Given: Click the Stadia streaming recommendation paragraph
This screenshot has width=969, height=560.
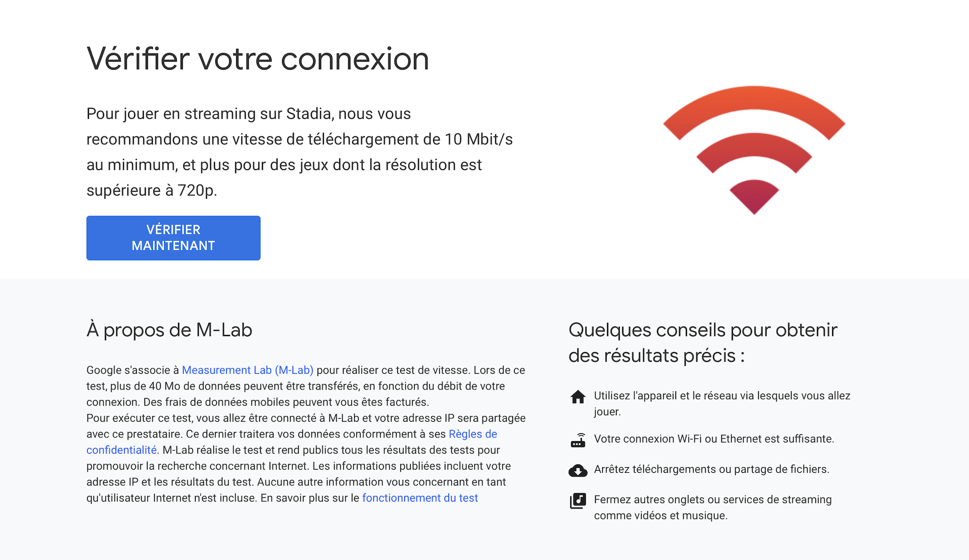Looking at the screenshot, I should coord(299,152).
